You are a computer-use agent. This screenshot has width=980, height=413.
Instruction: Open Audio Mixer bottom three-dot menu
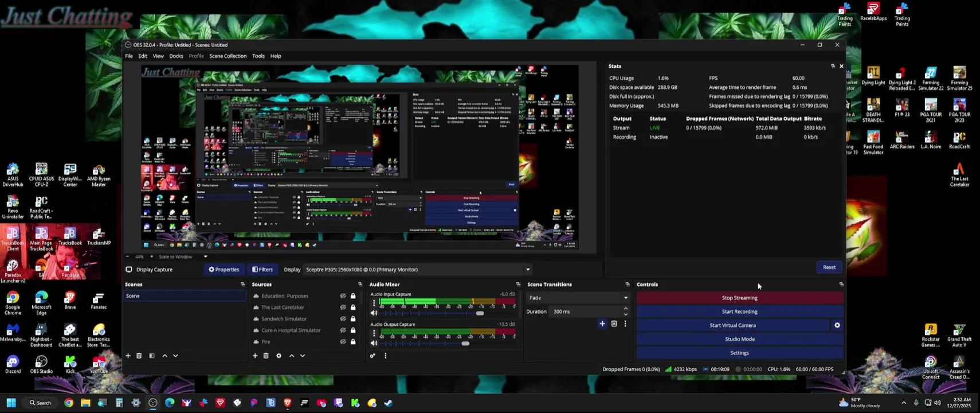pyautogui.click(x=385, y=356)
